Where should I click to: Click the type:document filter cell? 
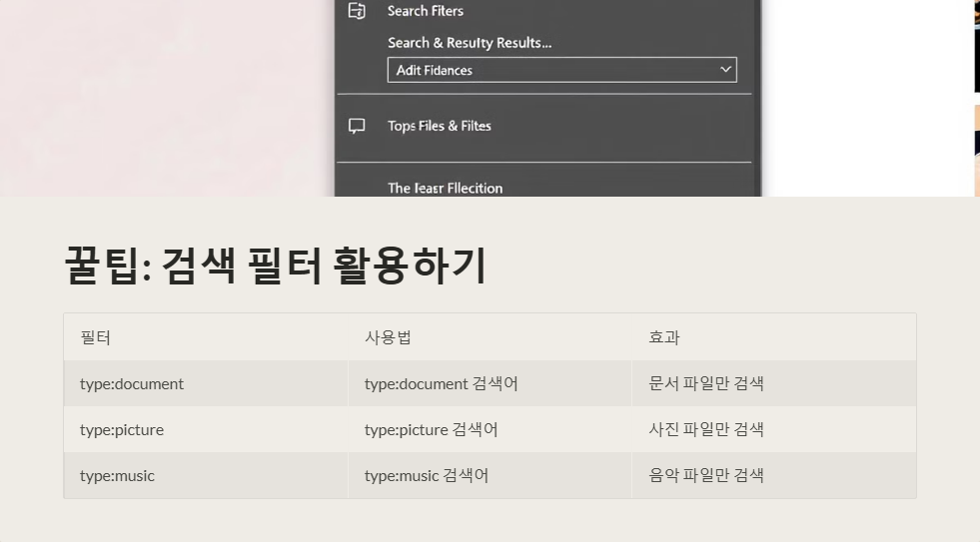(x=206, y=383)
